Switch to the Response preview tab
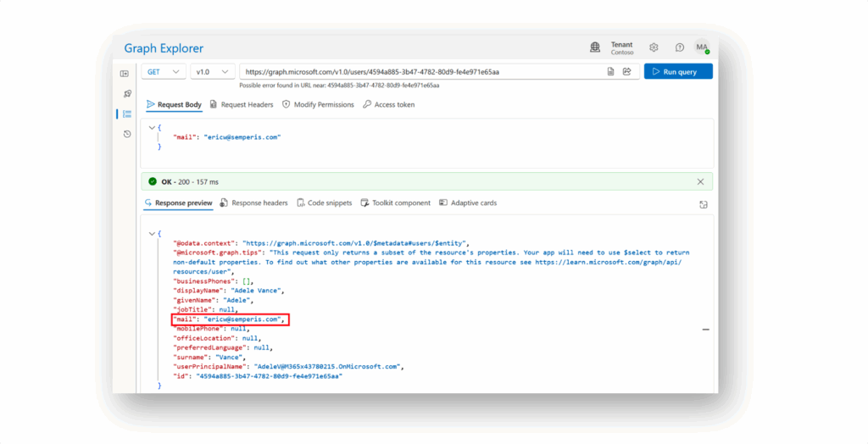The width and height of the screenshot is (868, 444). click(178, 203)
